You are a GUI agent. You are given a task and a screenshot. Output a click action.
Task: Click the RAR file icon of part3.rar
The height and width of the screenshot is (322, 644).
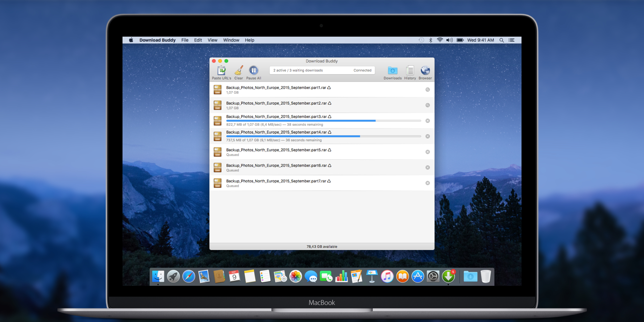tap(218, 121)
